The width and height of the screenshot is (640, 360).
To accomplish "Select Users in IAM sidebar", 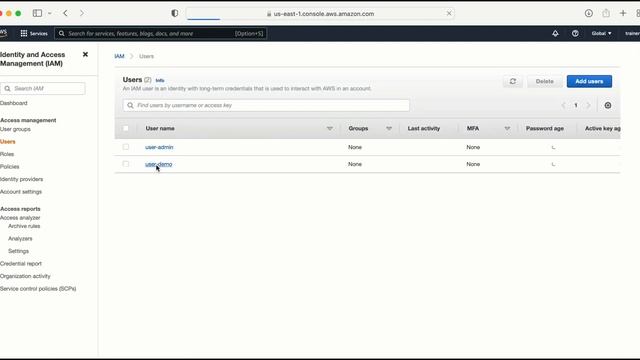I will coord(8,142).
